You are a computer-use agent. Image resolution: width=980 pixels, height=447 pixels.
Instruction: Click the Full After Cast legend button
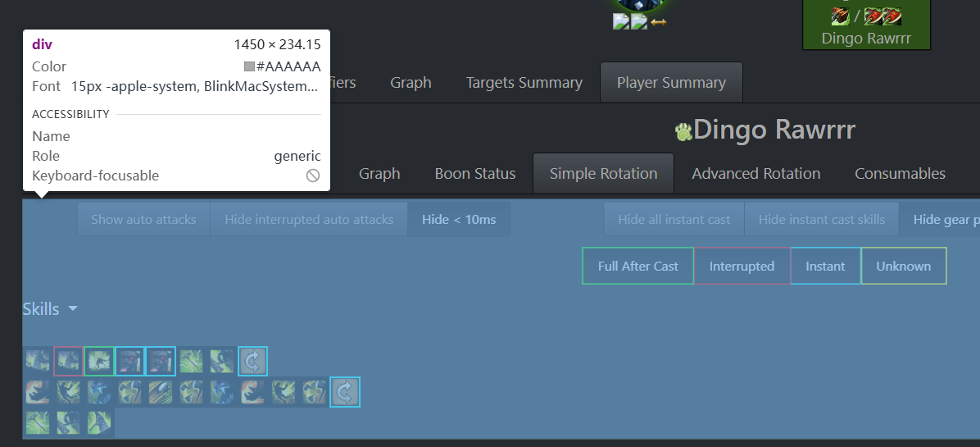point(637,266)
